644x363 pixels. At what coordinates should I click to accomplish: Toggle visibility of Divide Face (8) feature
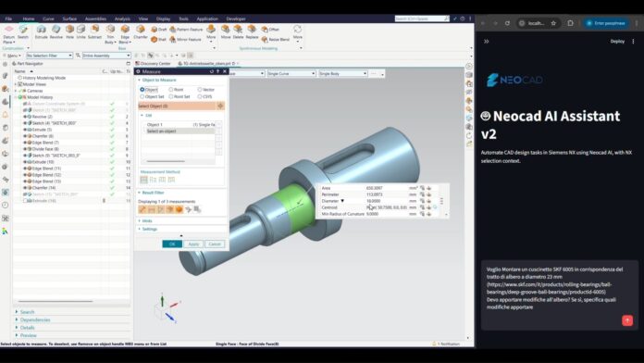(x=25, y=149)
